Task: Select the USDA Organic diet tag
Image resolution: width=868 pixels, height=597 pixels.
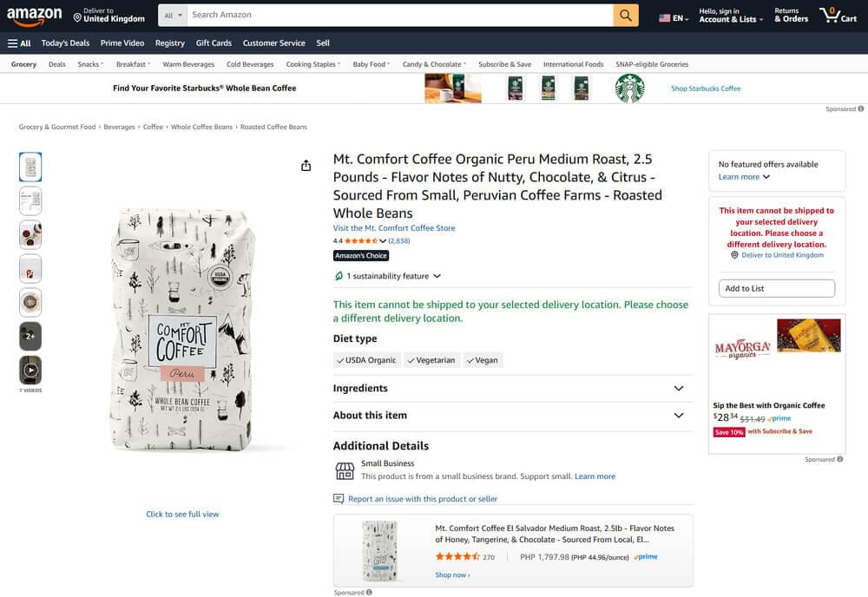Action: click(x=366, y=360)
